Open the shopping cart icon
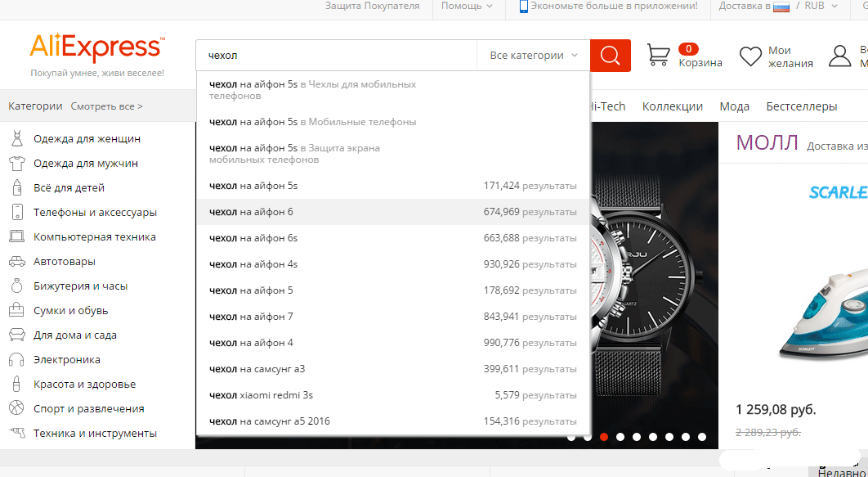The image size is (868, 477). [x=659, y=55]
